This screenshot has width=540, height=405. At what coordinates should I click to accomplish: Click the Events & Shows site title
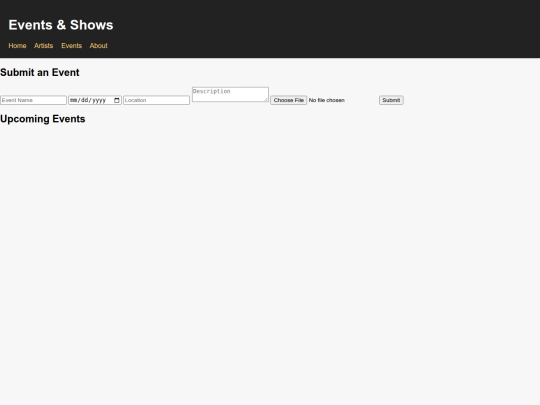click(61, 25)
